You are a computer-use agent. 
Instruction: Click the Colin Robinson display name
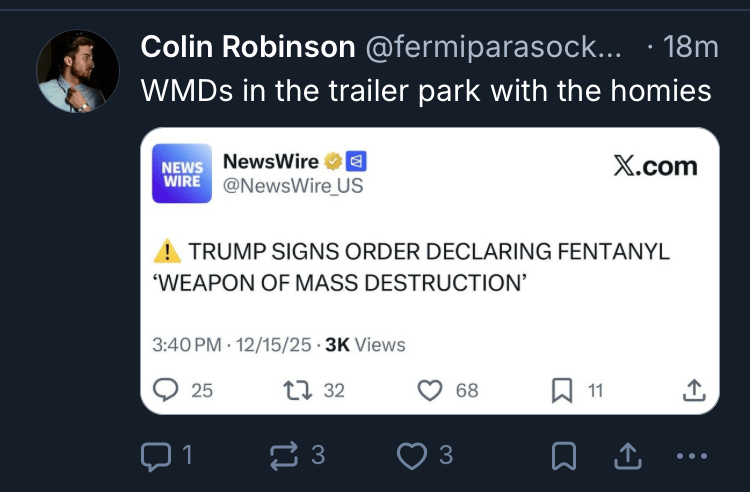click(248, 47)
